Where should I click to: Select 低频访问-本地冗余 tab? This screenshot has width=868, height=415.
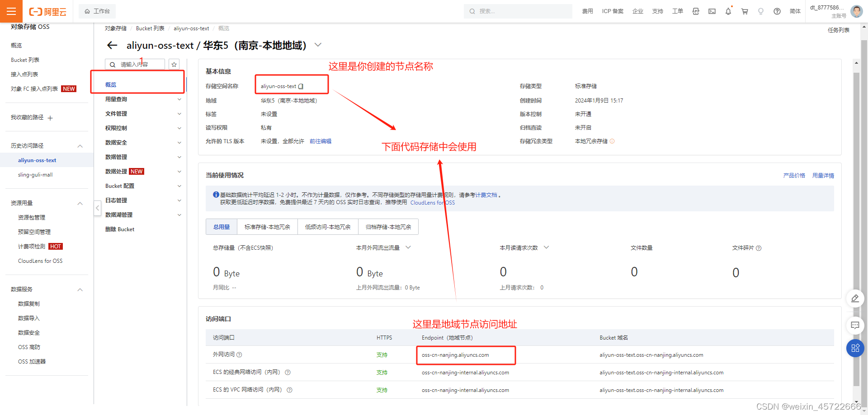[328, 227]
